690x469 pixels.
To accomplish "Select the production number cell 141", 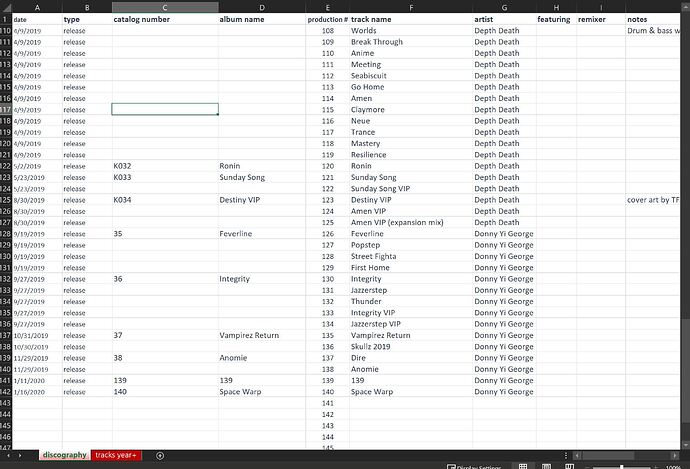I will [x=327, y=403].
